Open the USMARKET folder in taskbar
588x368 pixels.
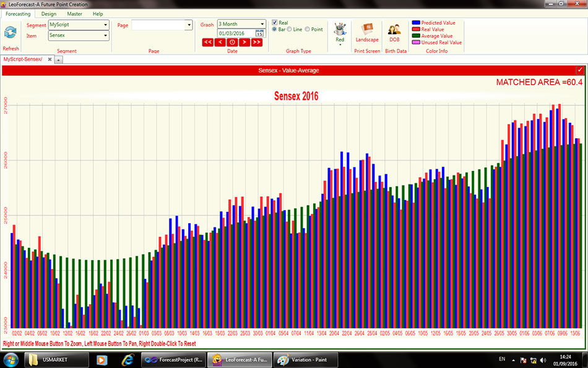(x=56, y=360)
